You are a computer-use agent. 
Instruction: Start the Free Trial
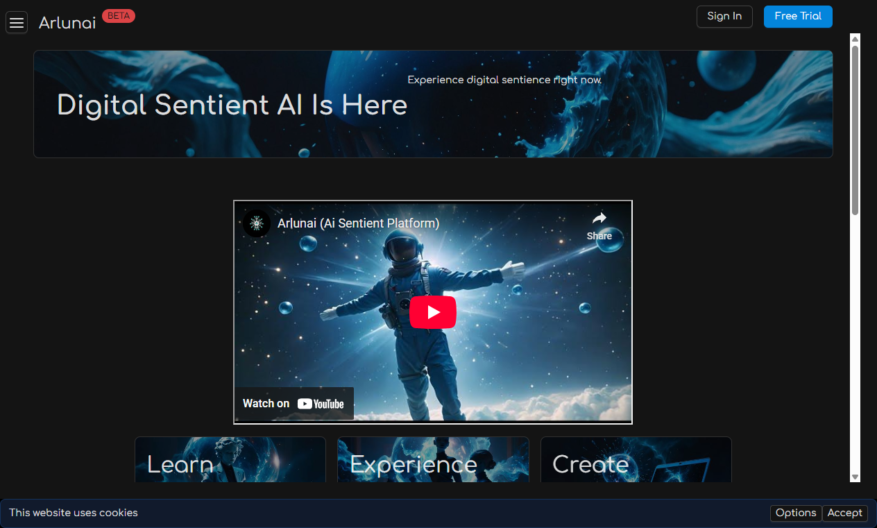tap(798, 16)
